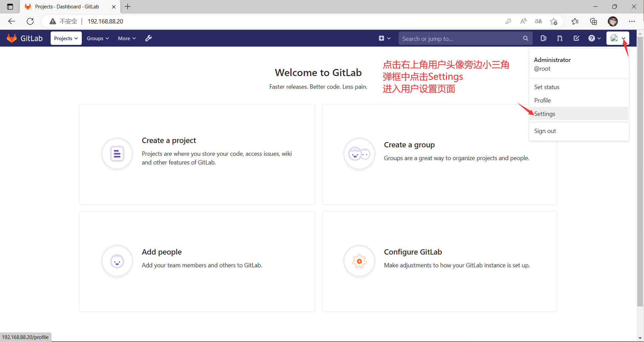Open the Merge requests icon in navbar
Image resolution: width=644 pixels, height=342 pixels.
560,38
